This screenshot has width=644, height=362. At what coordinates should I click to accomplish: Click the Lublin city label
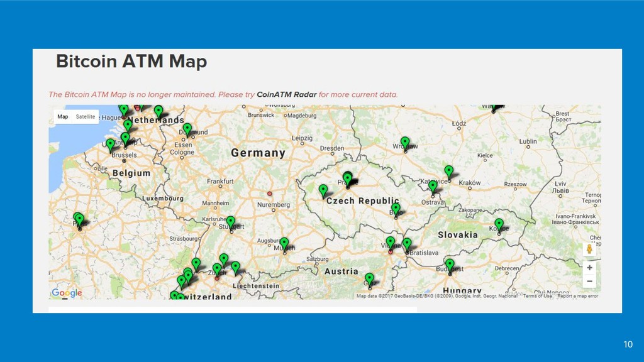(528, 141)
